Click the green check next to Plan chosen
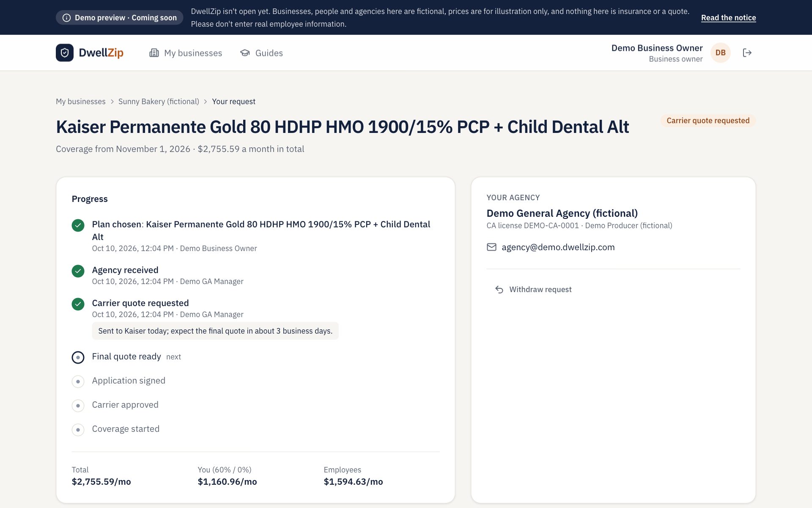The height and width of the screenshot is (508, 812). (78, 225)
